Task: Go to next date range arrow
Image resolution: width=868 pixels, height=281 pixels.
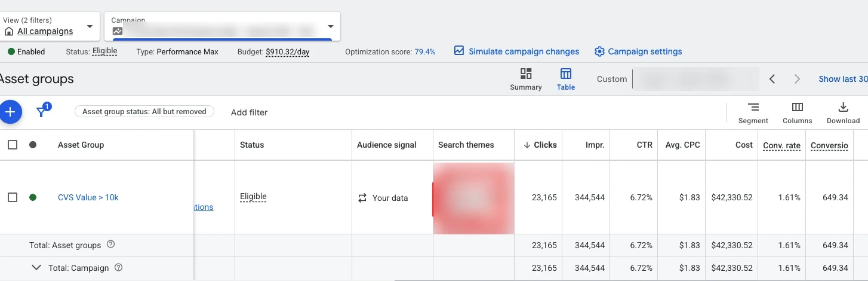Action: (x=797, y=79)
